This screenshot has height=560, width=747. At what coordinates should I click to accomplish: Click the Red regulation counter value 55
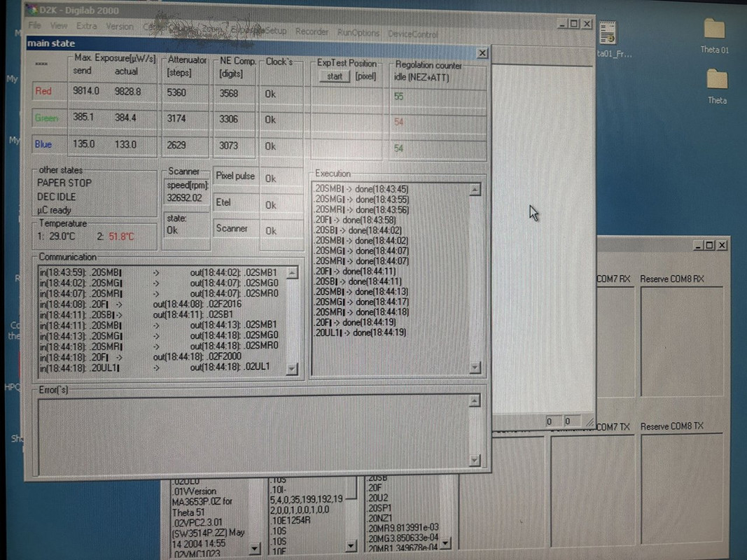coord(399,97)
